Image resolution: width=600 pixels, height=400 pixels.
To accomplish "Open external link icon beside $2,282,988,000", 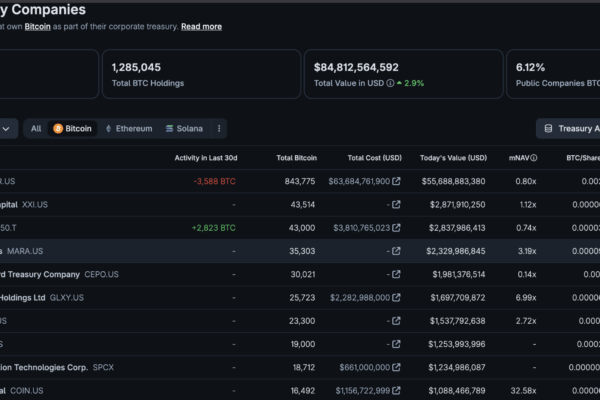I will (396, 297).
